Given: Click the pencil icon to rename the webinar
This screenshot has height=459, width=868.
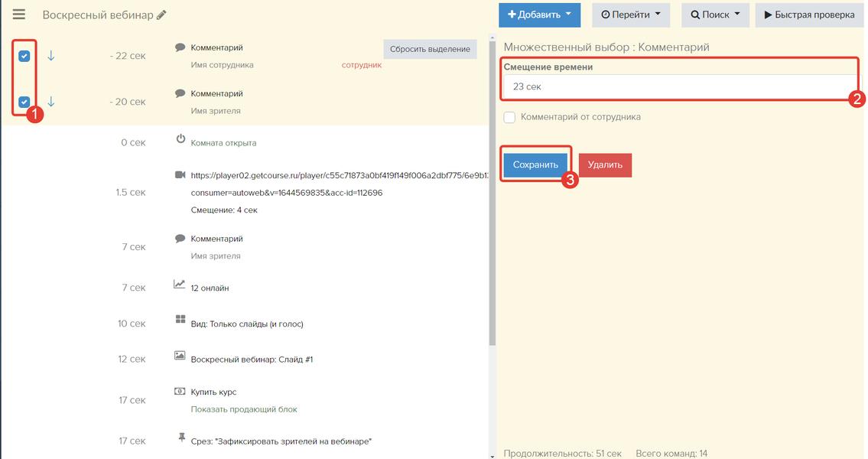Looking at the screenshot, I should 161,15.
